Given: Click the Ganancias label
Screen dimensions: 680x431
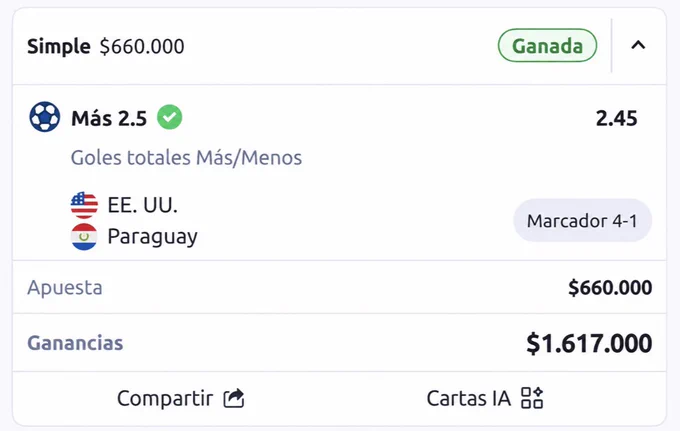Looking at the screenshot, I should 75,343.
